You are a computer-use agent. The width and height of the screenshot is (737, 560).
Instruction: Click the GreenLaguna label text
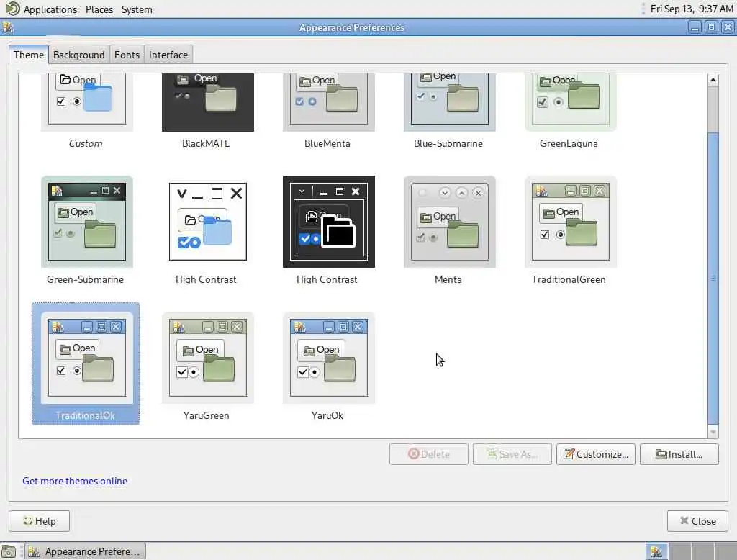(569, 143)
